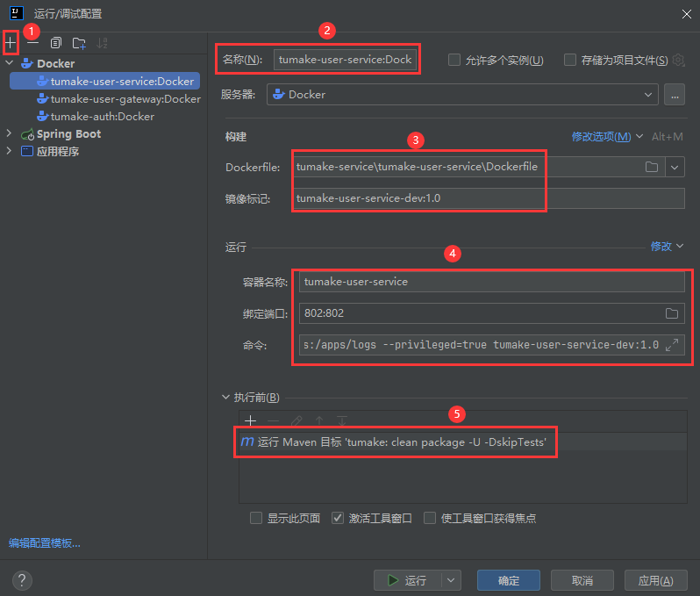Add a new run configuration
The height and width of the screenshot is (596, 700).
(x=11, y=43)
